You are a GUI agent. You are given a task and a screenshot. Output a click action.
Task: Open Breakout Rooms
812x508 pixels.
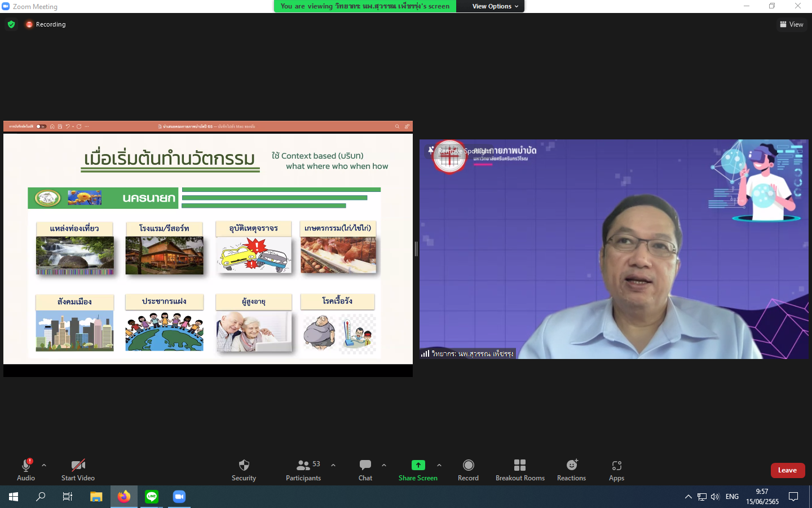pyautogui.click(x=520, y=470)
